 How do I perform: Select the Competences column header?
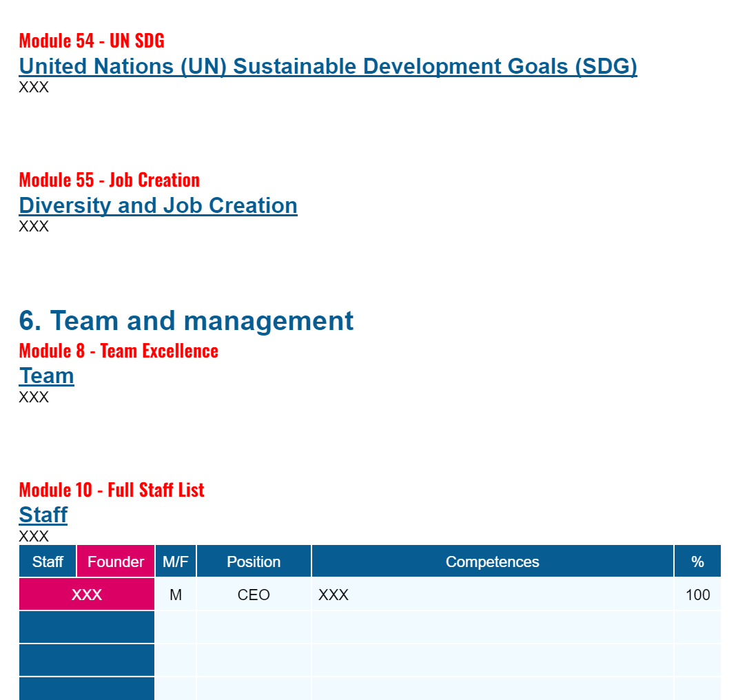pyautogui.click(x=492, y=561)
